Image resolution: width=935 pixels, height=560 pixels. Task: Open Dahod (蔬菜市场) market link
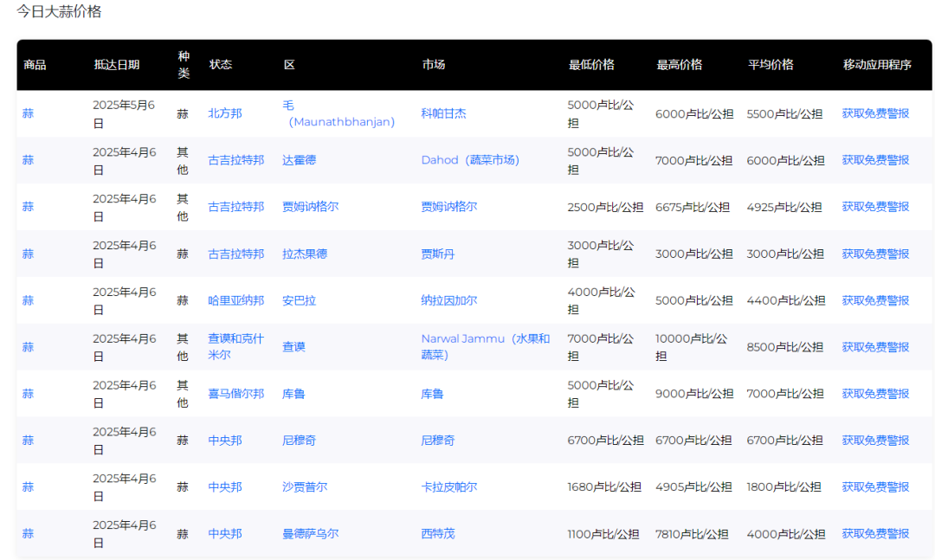[470, 160]
